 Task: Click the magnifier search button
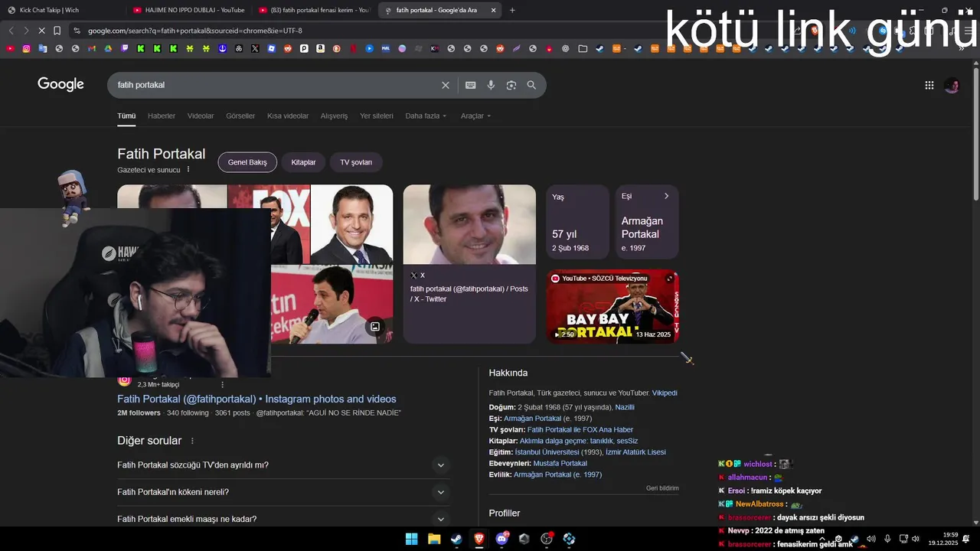531,85
